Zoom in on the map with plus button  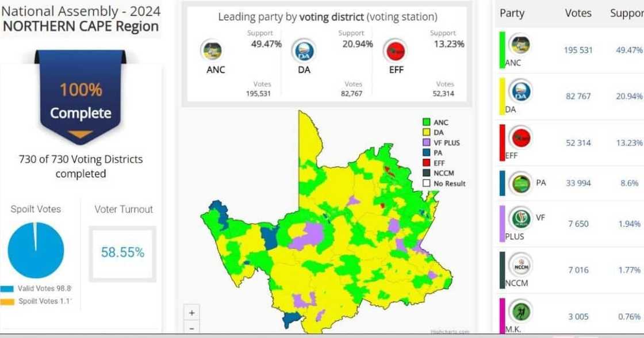191,313
